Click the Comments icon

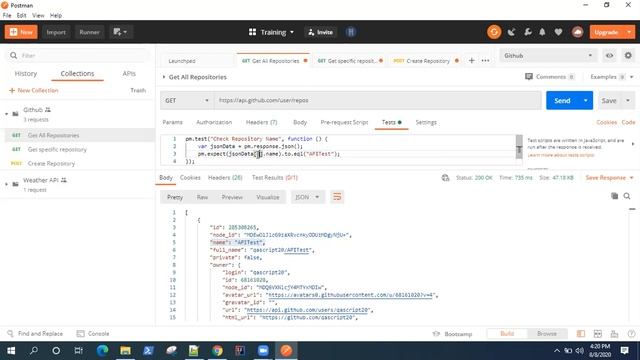529,77
